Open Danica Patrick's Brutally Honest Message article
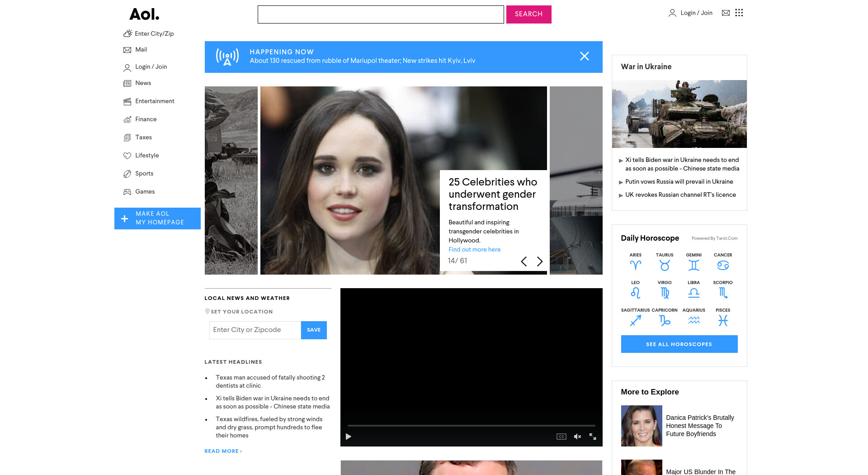This screenshot has height=475, width=868. (x=700, y=426)
